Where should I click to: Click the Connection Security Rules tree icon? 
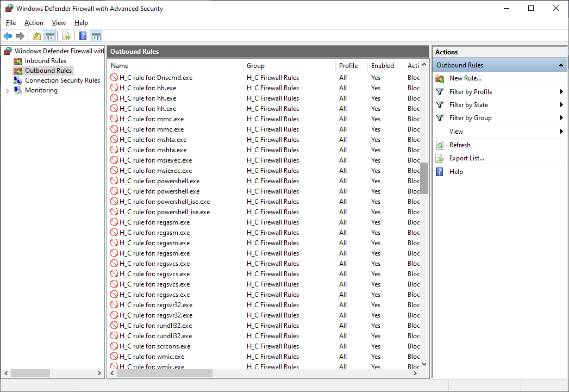(18, 80)
